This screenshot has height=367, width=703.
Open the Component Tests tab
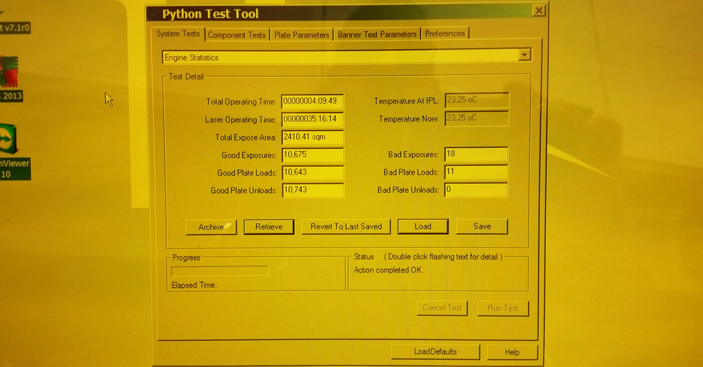237,35
